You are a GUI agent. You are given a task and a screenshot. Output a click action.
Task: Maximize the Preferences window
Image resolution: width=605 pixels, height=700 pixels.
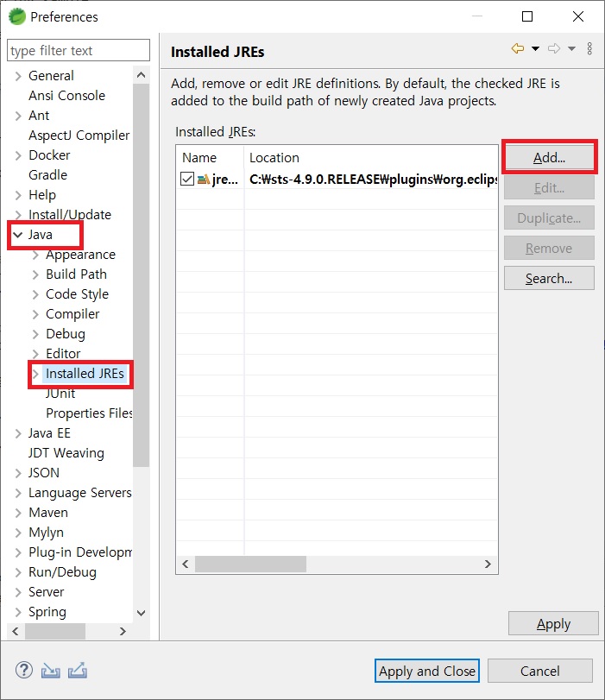pyautogui.click(x=527, y=16)
